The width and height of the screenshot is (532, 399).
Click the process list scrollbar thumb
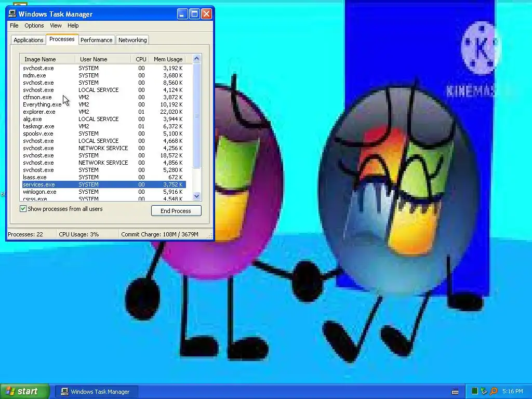(197, 115)
